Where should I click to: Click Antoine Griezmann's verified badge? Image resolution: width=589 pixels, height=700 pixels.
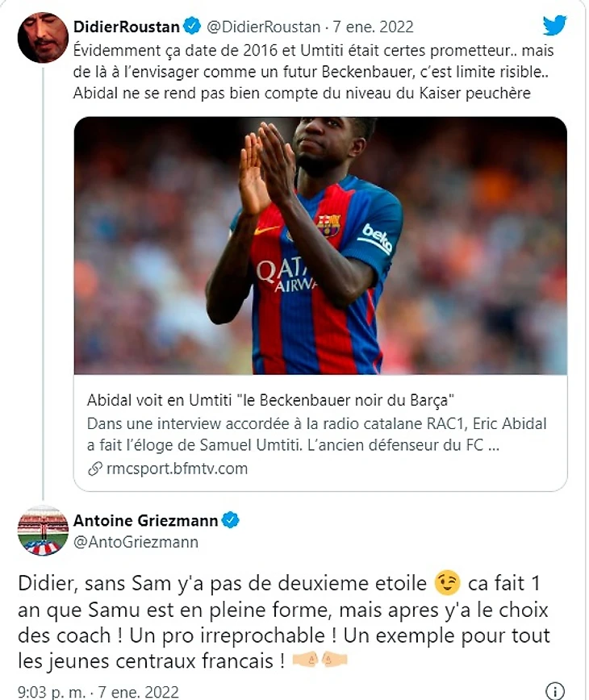(230, 521)
